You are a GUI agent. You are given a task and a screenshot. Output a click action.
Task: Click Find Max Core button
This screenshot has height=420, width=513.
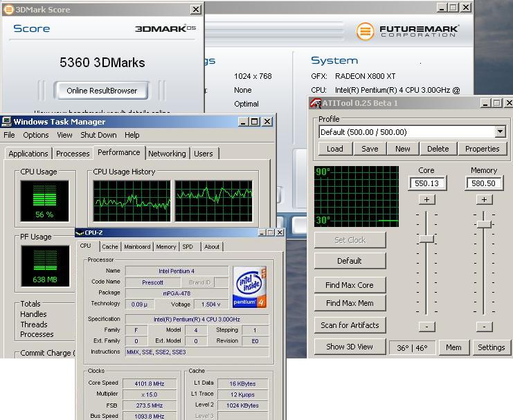coord(350,285)
